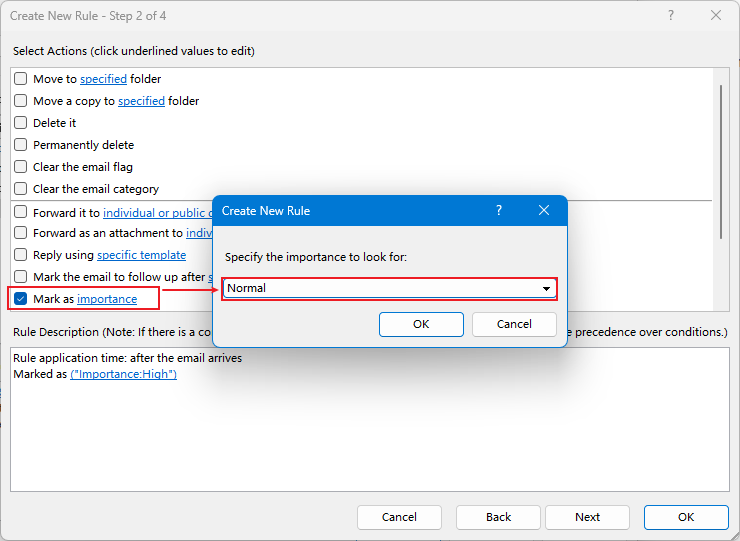Click the wizard's bottom OK button
The height and width of the screenshot is (541, 740).
coord(686,517)
